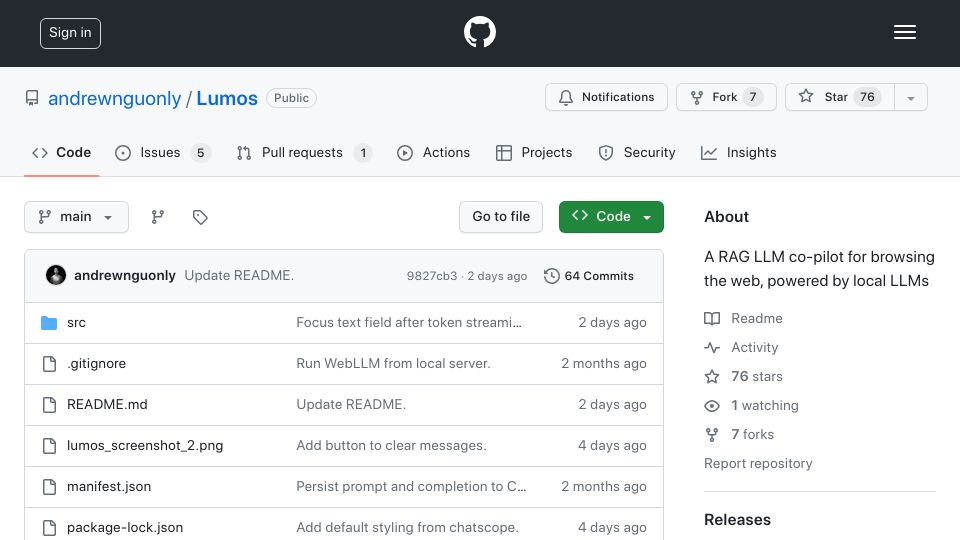The image size is (960, 540).
Task: Open 'Focus text field after token streami…' commit
Action: tap(409, 323)
